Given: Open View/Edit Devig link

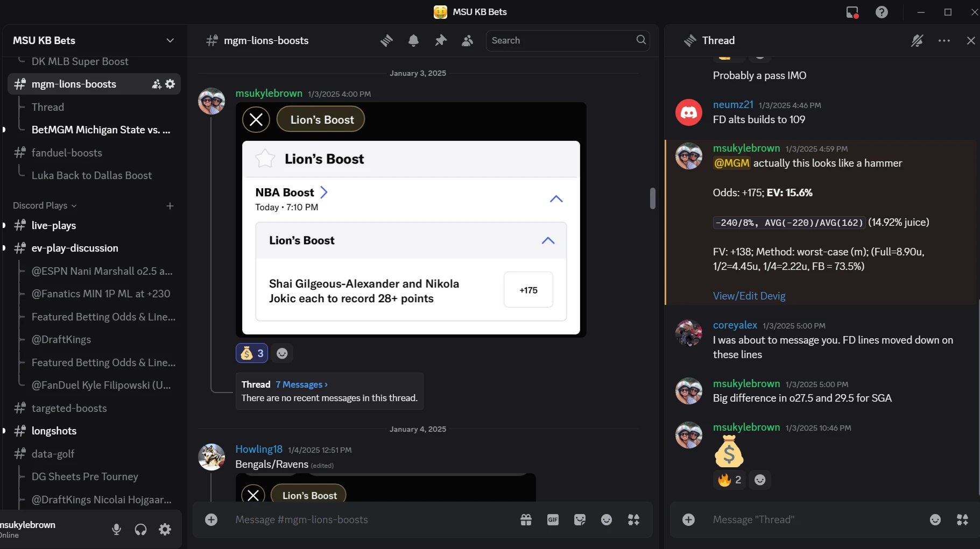Looking at the screenshot, I should [x=749, y=296].
